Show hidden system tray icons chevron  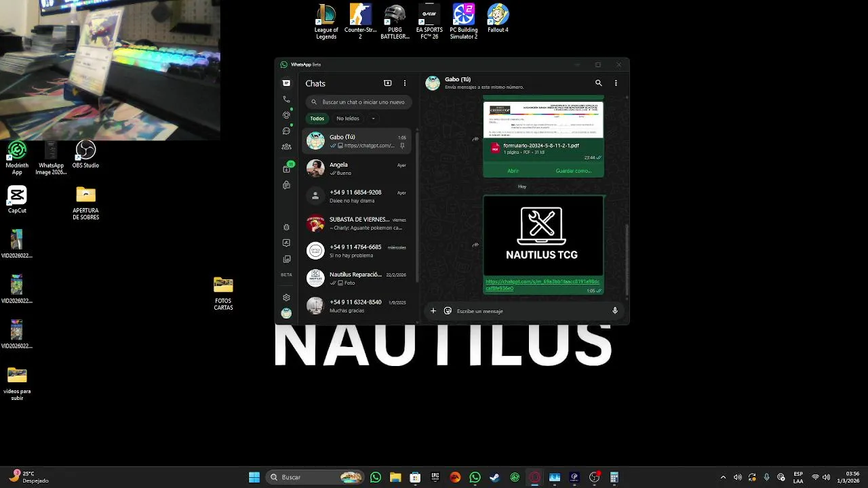pyautogui.click(x=723, y=477)
